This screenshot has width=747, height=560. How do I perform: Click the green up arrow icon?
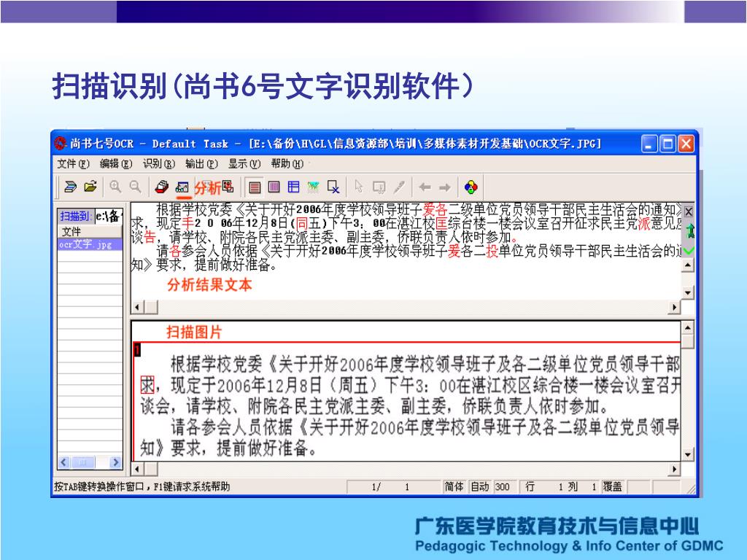[689, 231]
